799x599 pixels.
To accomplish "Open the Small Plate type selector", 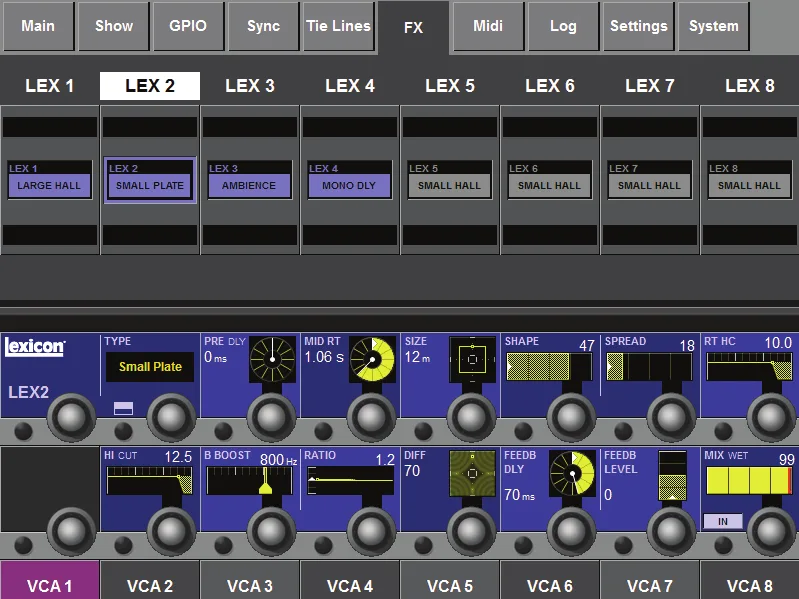I will (150, 367).
